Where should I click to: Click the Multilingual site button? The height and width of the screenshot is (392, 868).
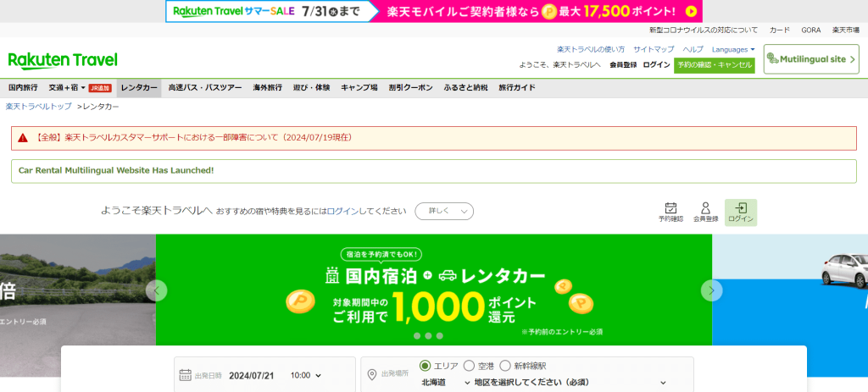click(x=811, y=59)
